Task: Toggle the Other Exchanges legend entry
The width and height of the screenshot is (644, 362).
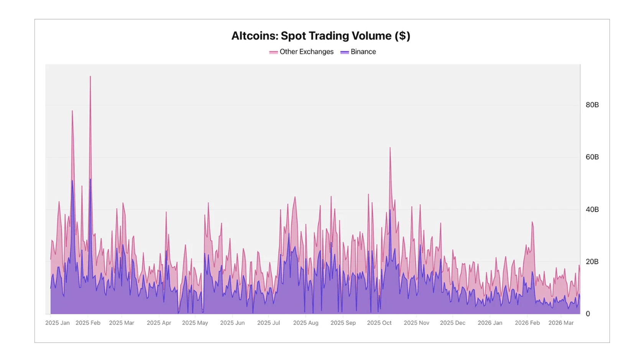Action: click(x=306, y=52)
